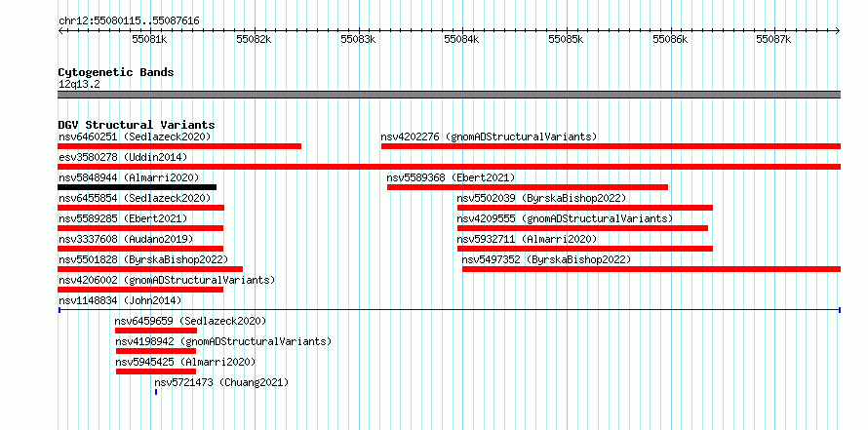Select the nsv5932711 red variant bar
The height and width of the screenshot is (430, 868).
(x=584, y=249)
